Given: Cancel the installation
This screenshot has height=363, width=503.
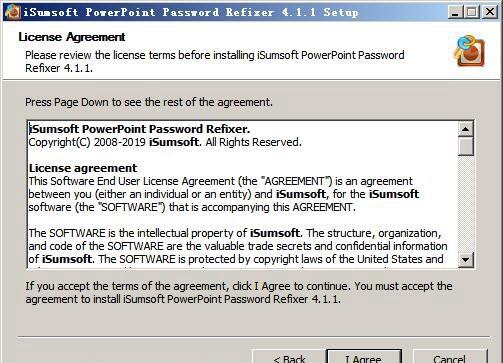Looking at the screenshot, I should (x=450, y=357).
